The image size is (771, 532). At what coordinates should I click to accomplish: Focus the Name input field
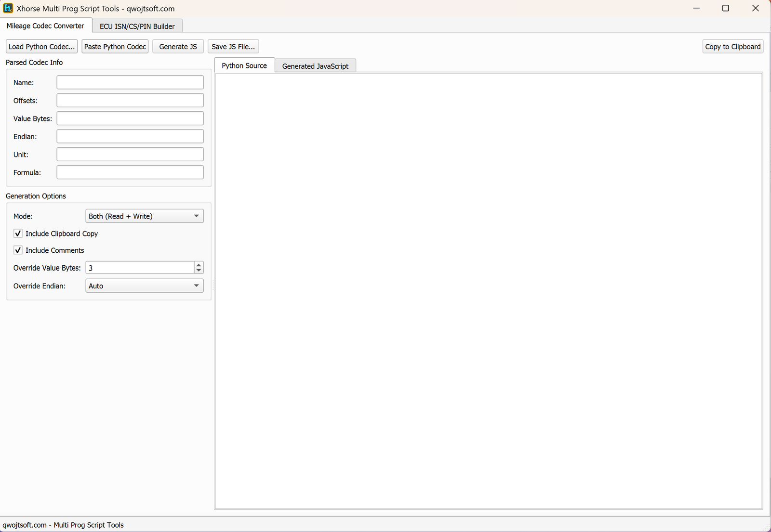[x=130, y=82]
